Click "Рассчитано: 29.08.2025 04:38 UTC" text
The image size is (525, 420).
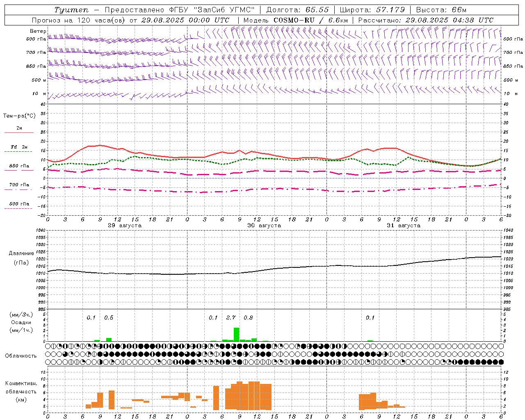click(x=426, y=20)
